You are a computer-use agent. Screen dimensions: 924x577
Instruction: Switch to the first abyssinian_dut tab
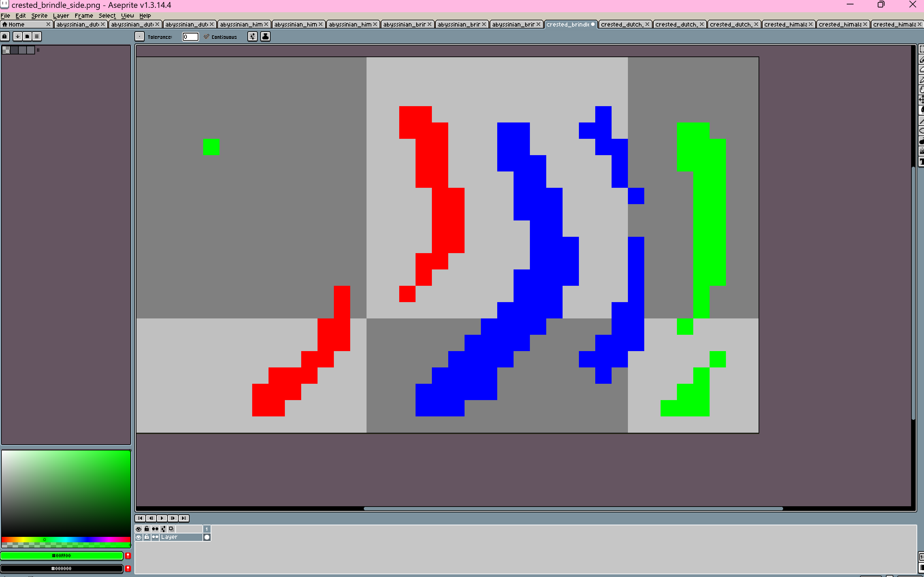[81, 24]
